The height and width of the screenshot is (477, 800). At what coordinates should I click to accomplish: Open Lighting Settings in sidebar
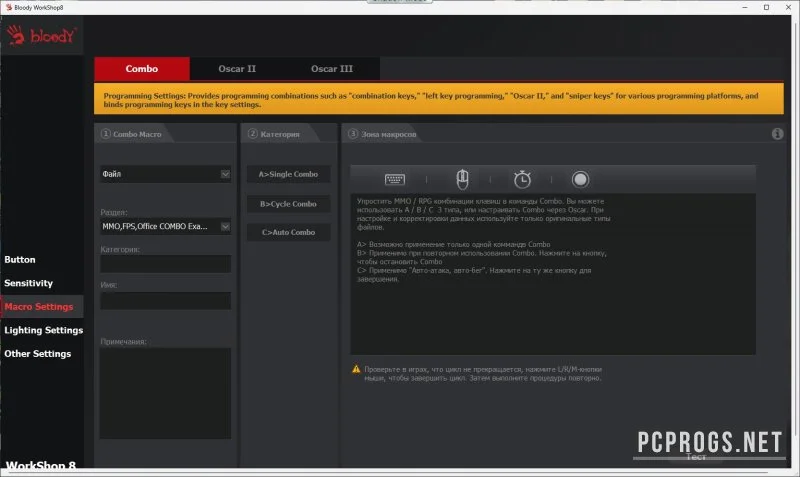tap(43, 330)
